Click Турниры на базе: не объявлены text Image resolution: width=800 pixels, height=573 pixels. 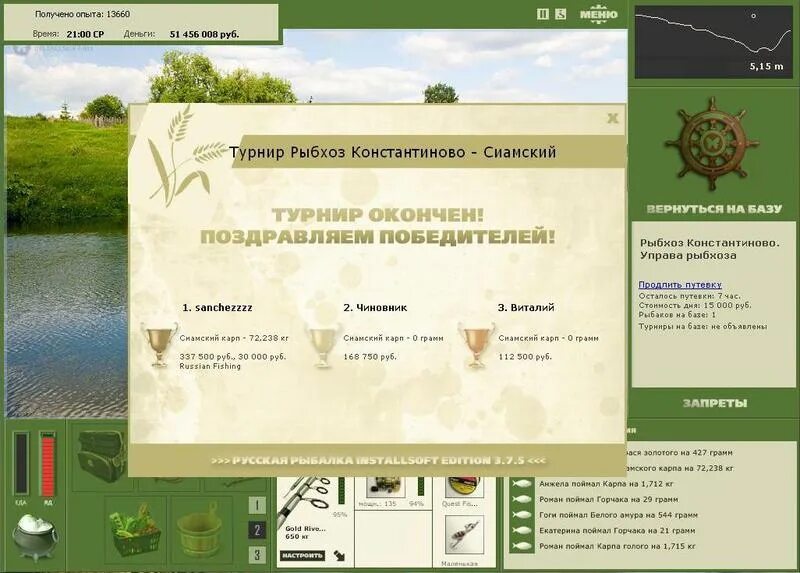tap(703, 326)
